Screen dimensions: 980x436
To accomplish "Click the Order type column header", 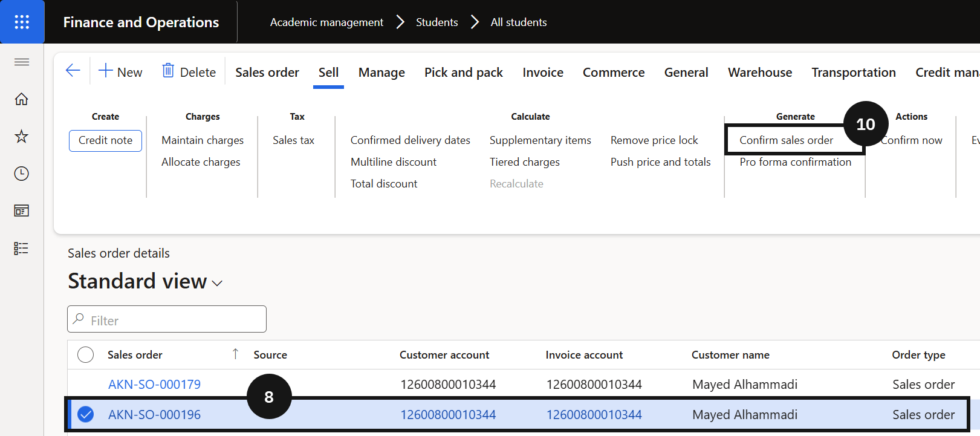I will 918,355.
